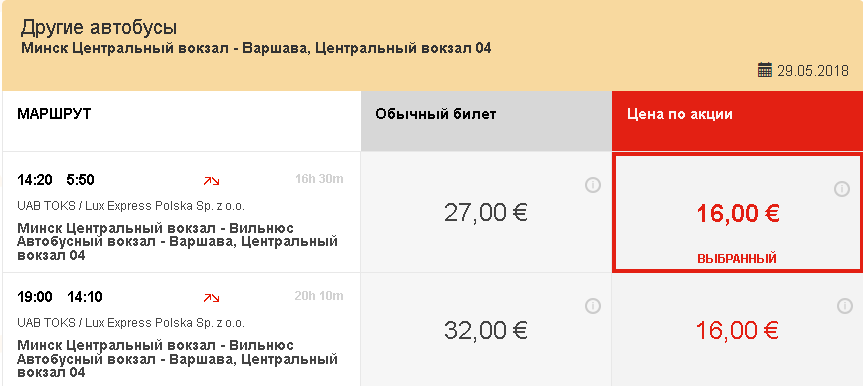863x386 pixels.
Task: Select the 27,00 € regular ticket price
Action: tap(485, 213)
